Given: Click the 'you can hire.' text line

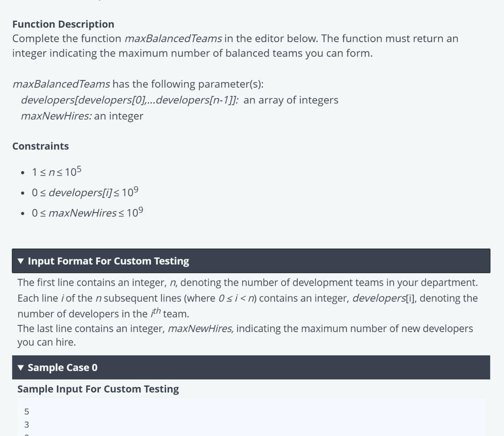Looking at the screenshot, I should [x=46, y=342].
